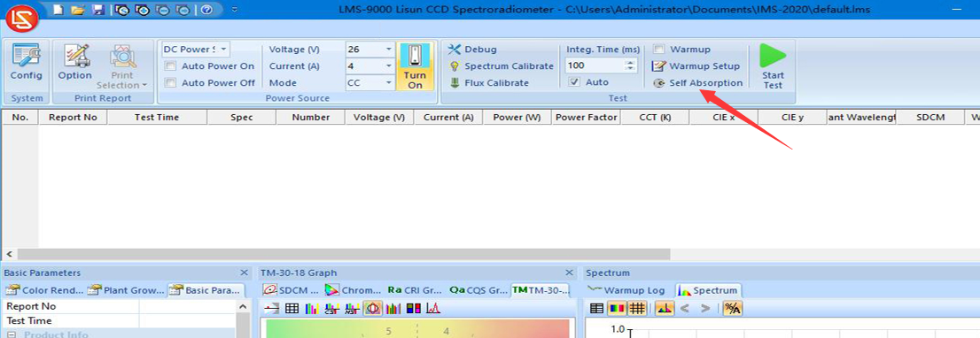
Task: Switch to the Ra CRI Gr... tab
Action: click(x=415, y=290)
